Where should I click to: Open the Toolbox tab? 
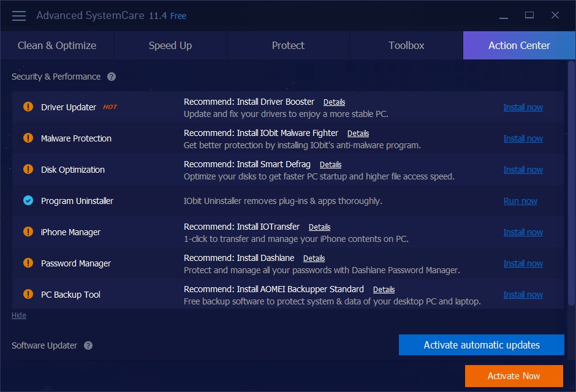(x=406, y=45)
